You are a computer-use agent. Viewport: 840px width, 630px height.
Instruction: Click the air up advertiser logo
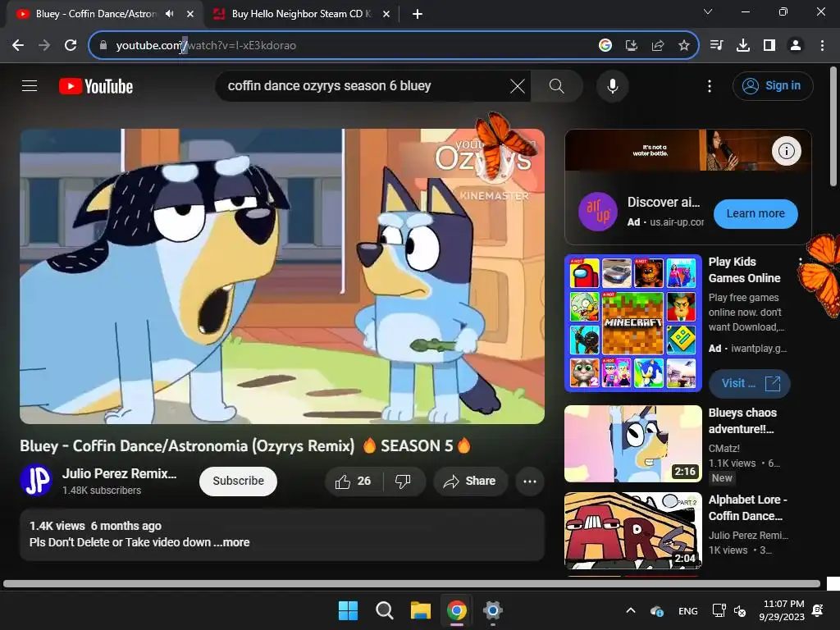pos(598,212)
